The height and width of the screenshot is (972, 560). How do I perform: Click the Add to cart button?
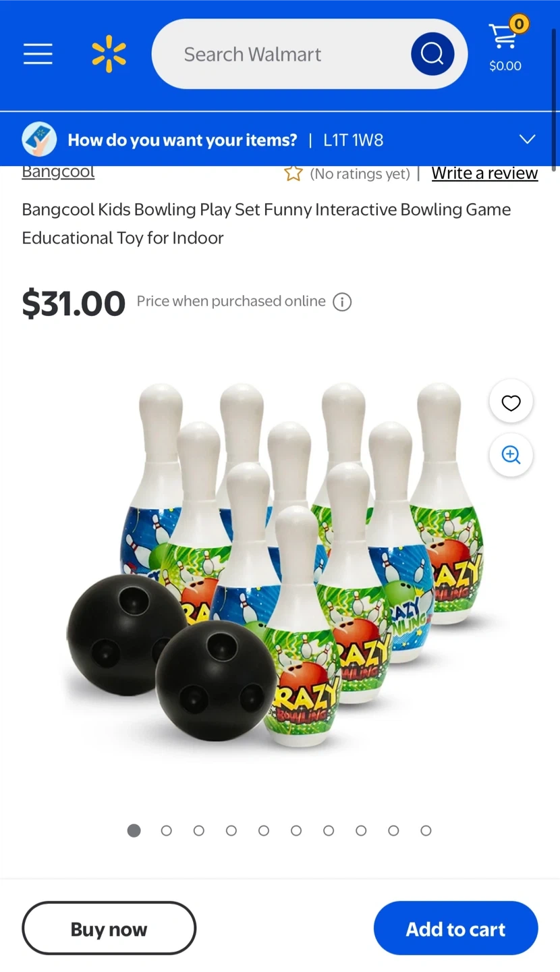(455, 928)
